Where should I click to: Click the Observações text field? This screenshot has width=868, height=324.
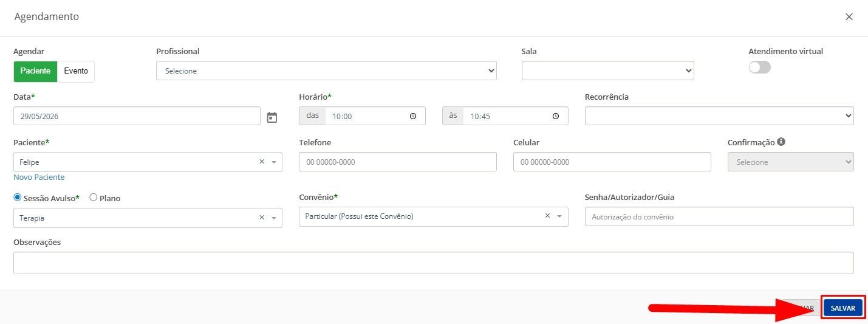pyautogui.click(x=434, y=263)
